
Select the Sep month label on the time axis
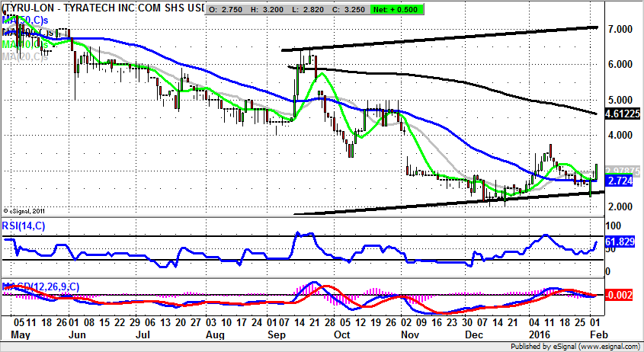pyautogui.click(x=277, y=334)
